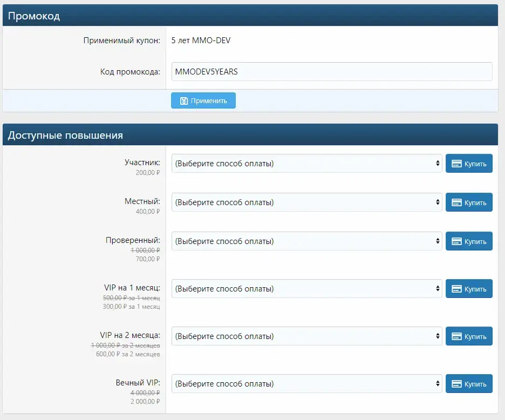505x420 pixels.
Task: Buy the Вечный VIP upgrade
Action: click(469, 384)
